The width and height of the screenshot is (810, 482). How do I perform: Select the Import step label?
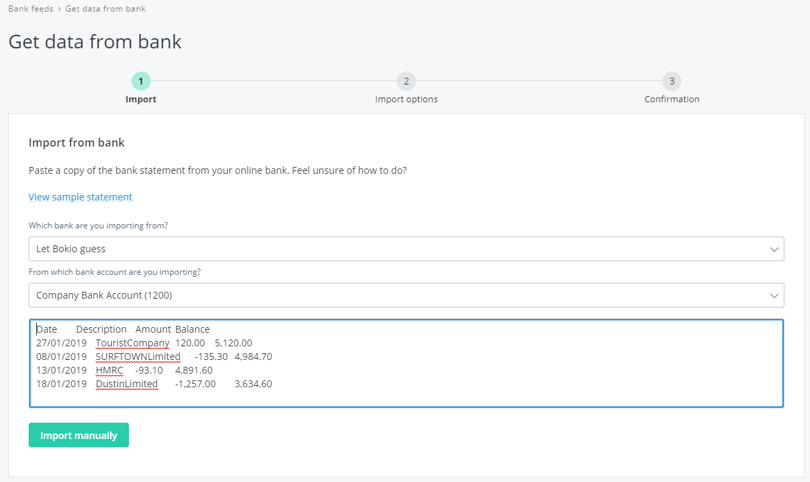click(x=141, y=99)
